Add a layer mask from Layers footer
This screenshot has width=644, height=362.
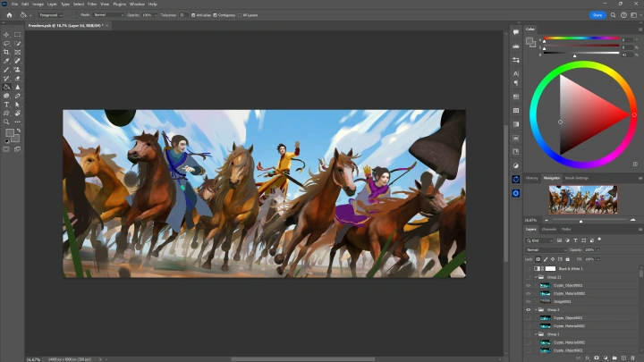click(597, 358)
